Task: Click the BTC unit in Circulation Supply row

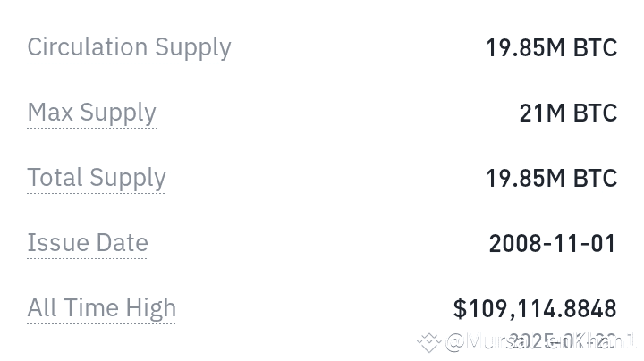Action: pos(596,47)
